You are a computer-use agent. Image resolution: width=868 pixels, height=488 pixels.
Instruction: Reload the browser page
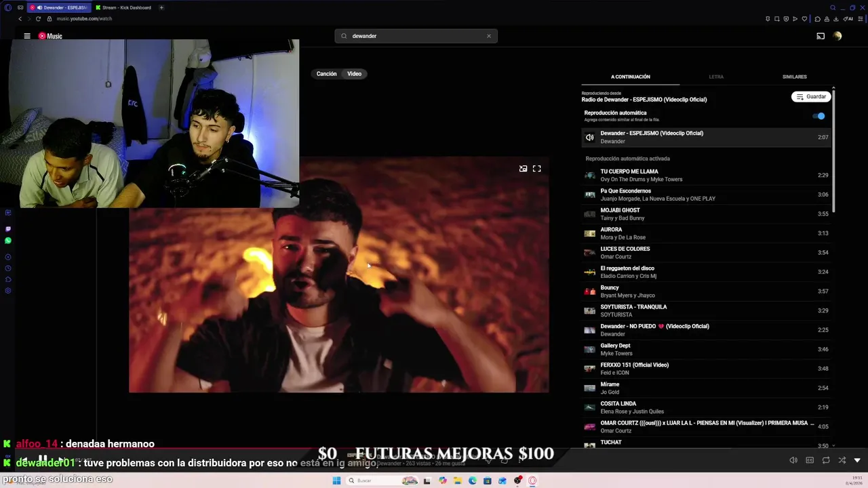(38, 19)
